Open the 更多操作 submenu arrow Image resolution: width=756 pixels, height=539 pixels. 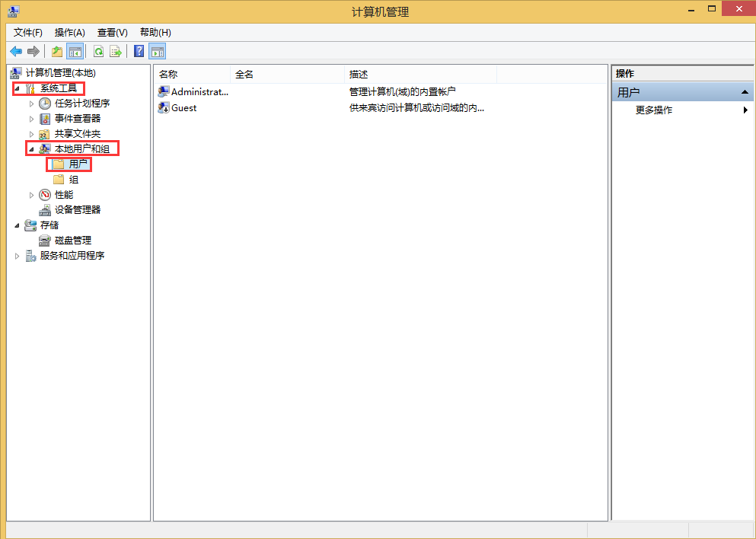point(745,110)
